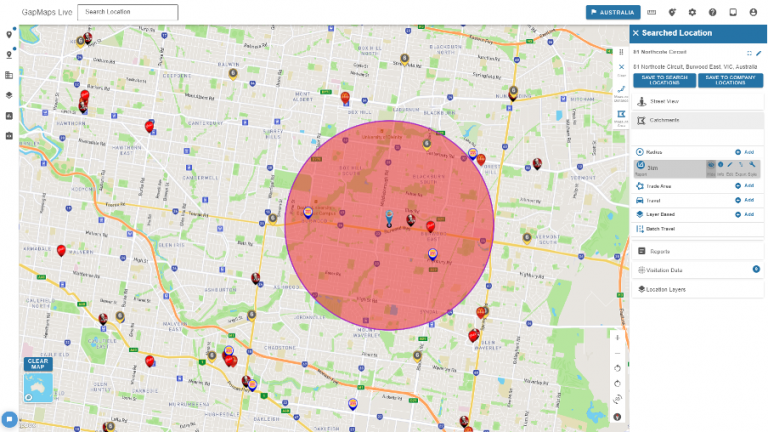Viewport: 768px width, 432px height.
Task: Select the Batch Travel option
Action: 664,229
